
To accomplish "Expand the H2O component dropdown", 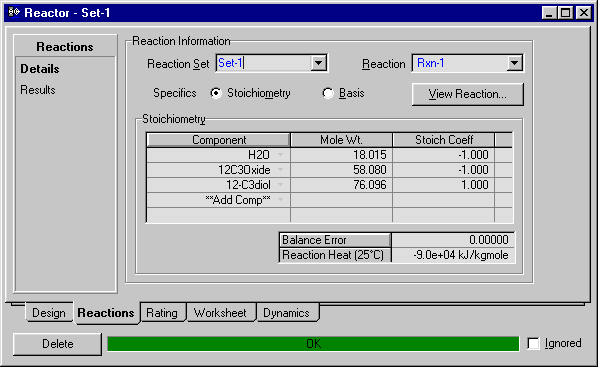I will coord(280,155).
